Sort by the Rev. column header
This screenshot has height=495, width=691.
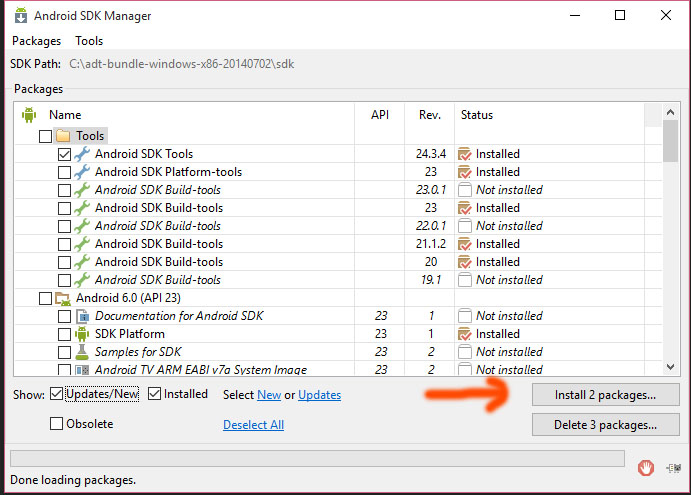coord(430,115)
